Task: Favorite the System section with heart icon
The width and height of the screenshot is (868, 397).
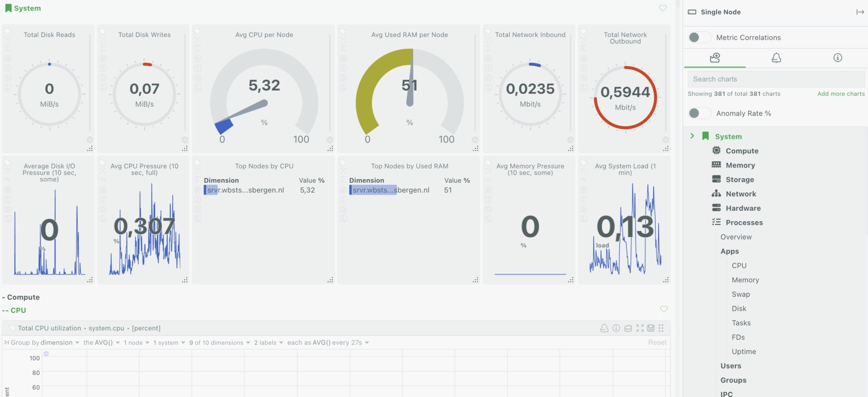Action: [x=663, y=8]
